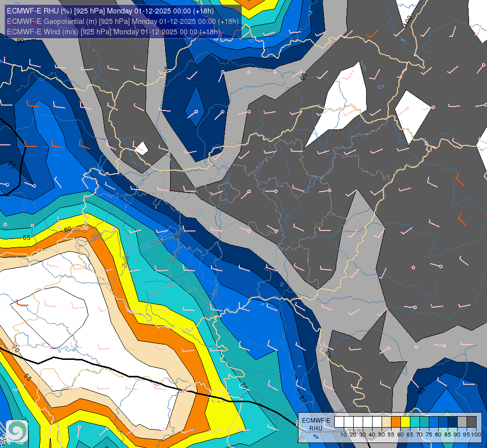Pick the dark gray 95–100% legend swatch
Image resolution: width=487 pixels, height=448 pixels.
472,422
